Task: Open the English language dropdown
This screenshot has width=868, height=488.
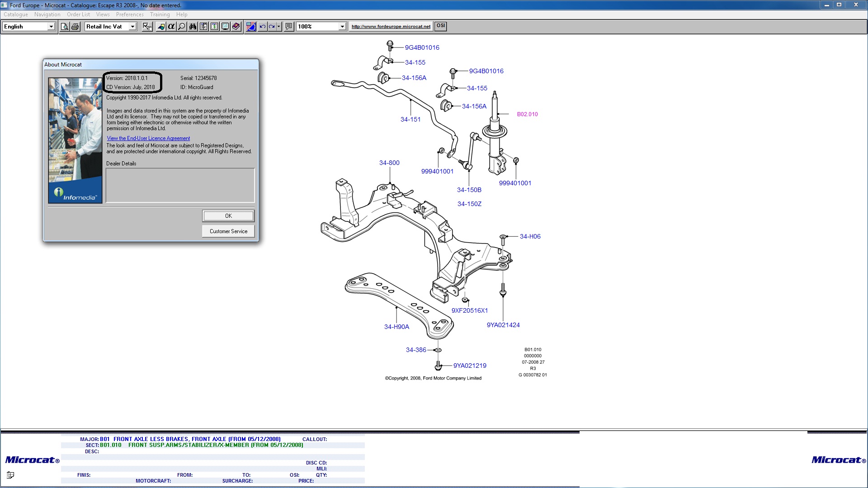Action: (51, 27)
